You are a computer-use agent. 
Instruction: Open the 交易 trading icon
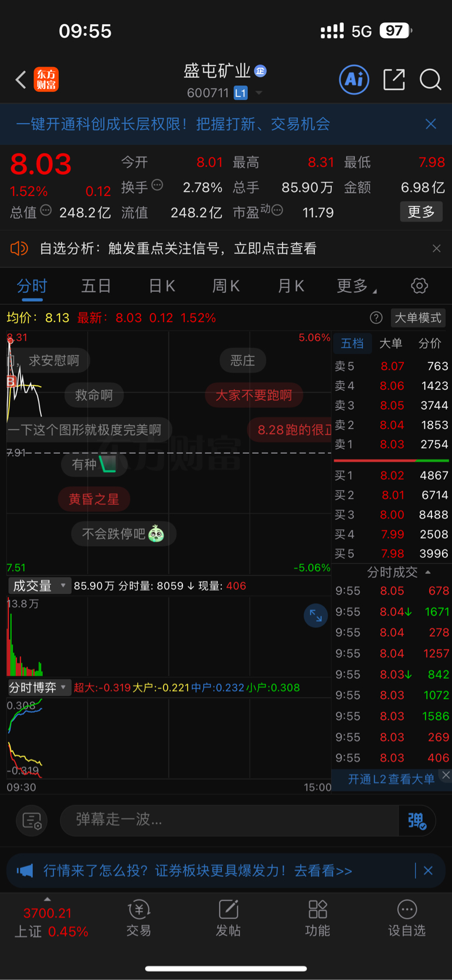(139, 918)
